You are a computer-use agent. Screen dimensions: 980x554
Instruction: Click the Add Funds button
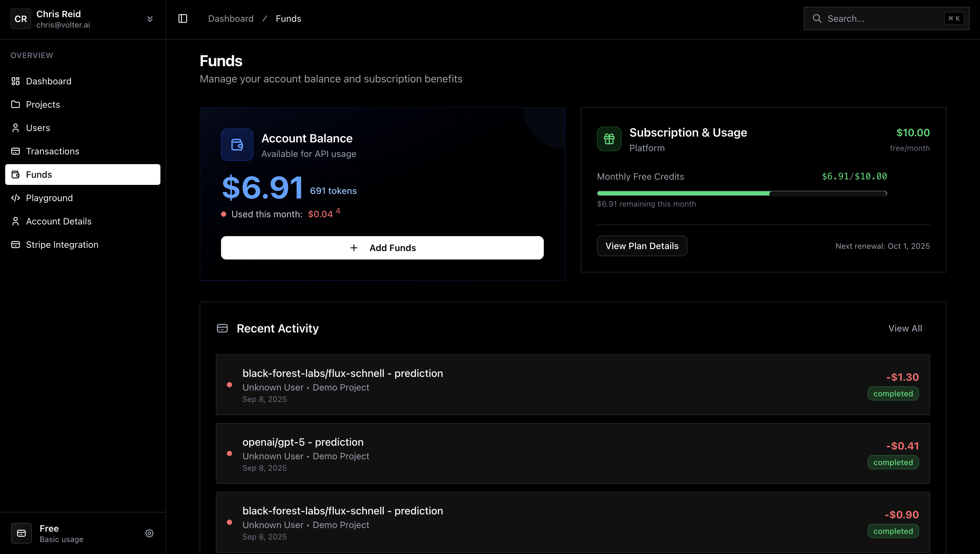[382, 248]
